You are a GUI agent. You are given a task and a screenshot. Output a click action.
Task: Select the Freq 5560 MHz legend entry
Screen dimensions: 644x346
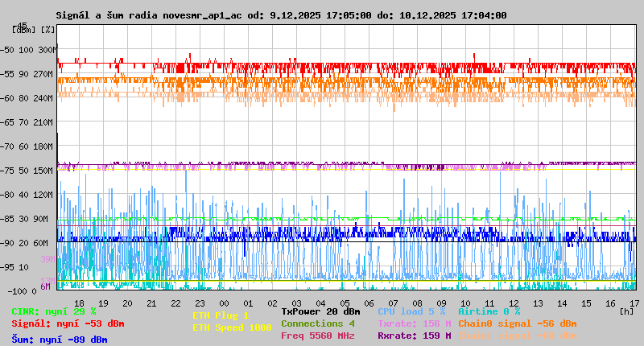pyautogui.click(x=317, y=336)
